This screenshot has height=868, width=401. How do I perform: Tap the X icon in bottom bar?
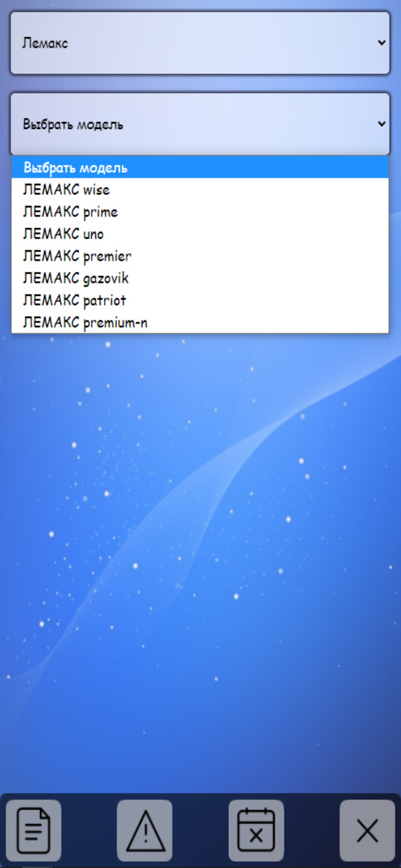click(367, 830)
